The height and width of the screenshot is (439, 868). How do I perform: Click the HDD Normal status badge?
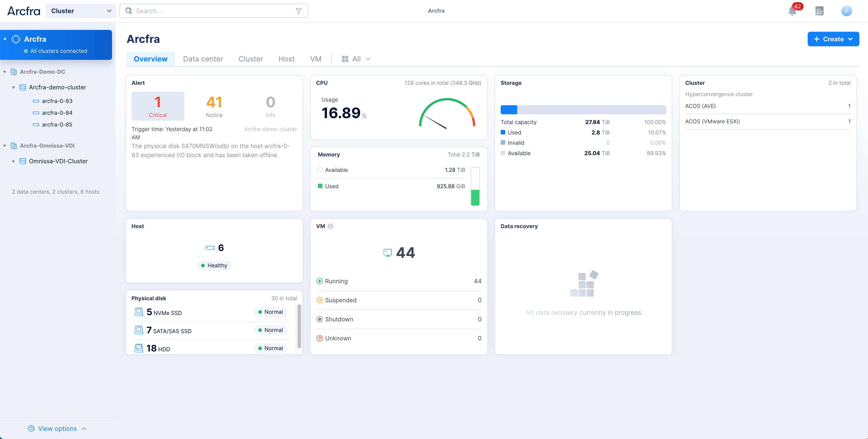click(270, 348)
